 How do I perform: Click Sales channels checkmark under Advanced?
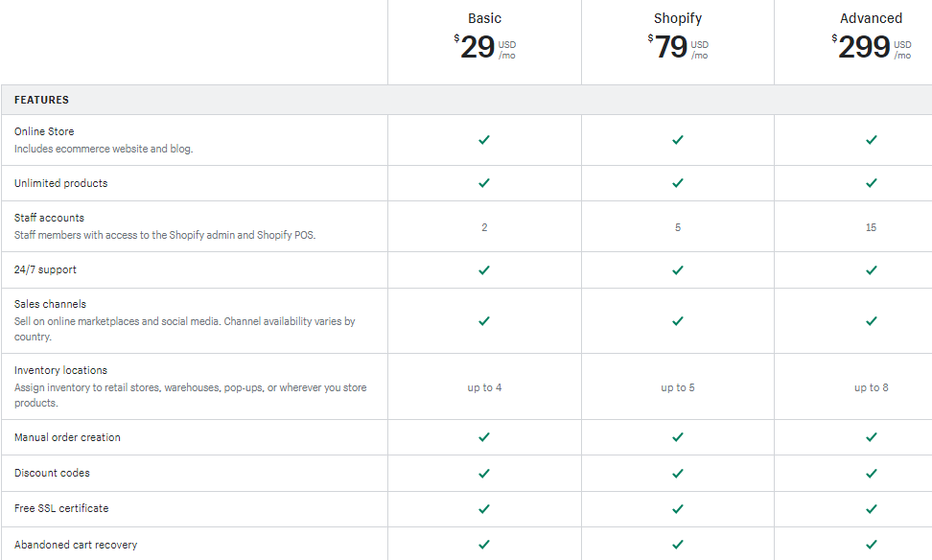point(872,321)
